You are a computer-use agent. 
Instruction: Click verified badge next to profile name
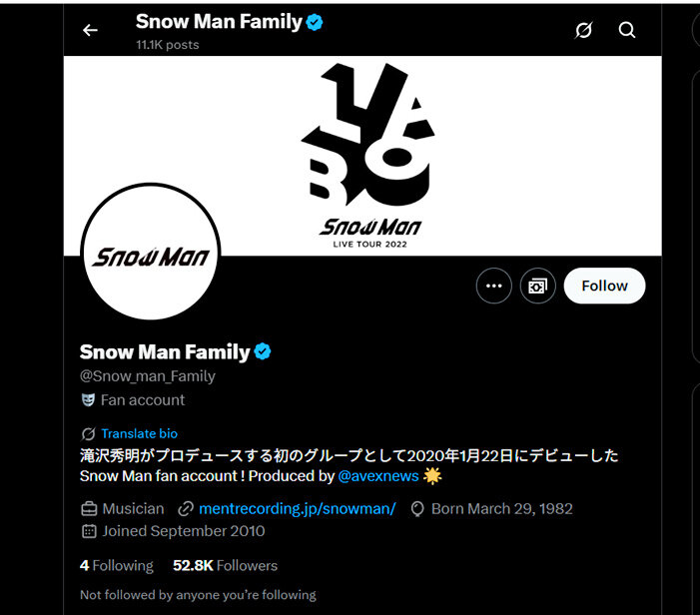coord(263,351)
